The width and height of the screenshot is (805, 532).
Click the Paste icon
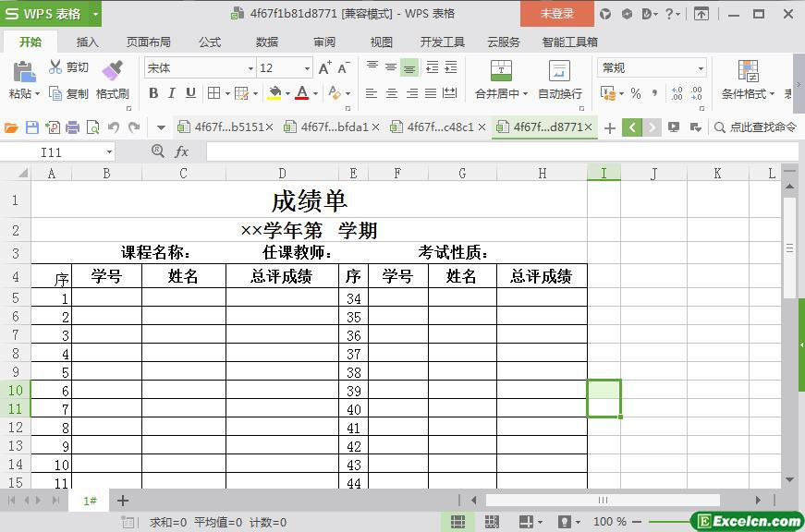pyautogui.click(x=24, y=71)
